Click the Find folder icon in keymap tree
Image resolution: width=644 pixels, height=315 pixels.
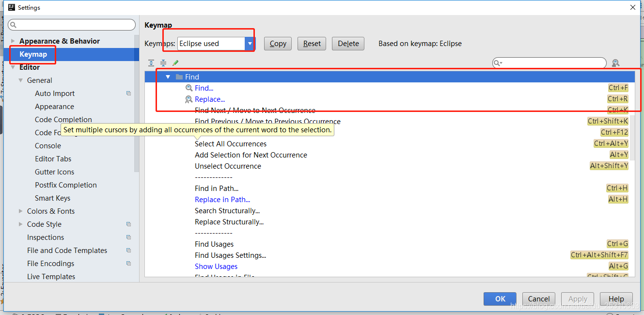(x=179, y=77)
